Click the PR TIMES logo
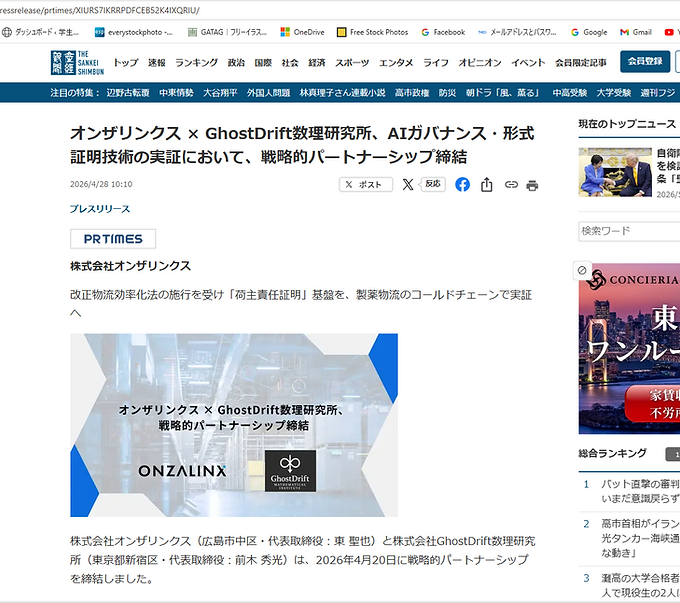 pyautogui.click(x=113, y=239)
